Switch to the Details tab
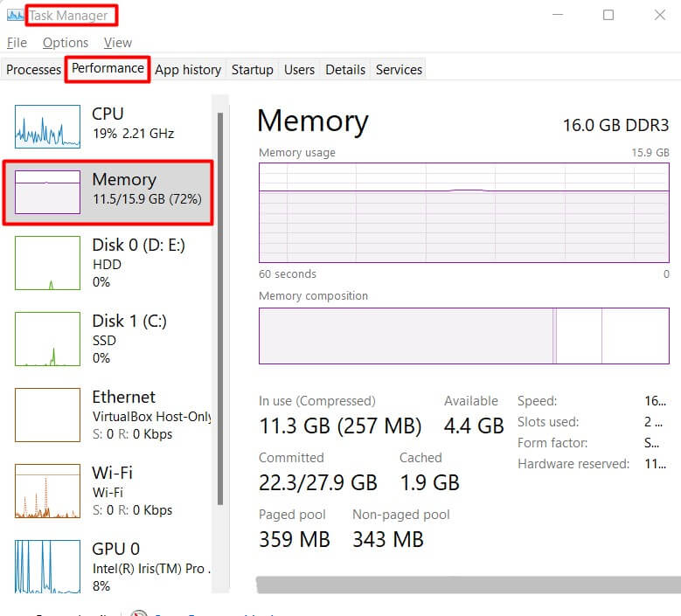 click(x=345, y=69)
